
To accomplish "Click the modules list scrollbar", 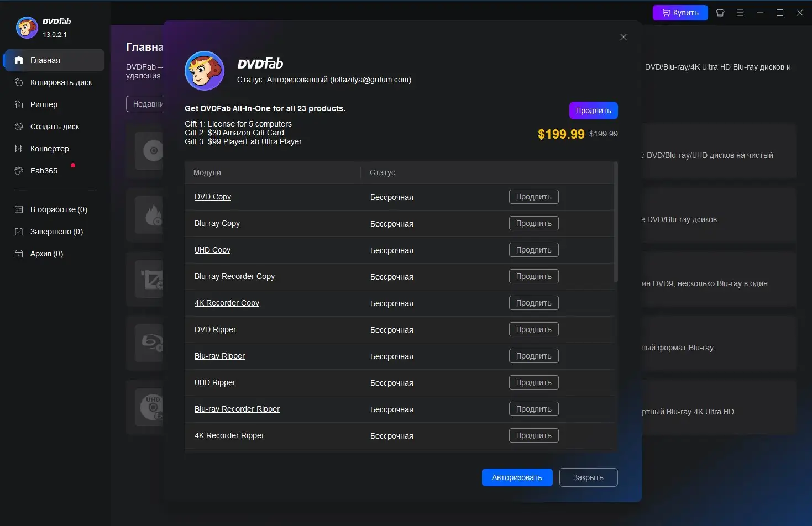I will [616, 222].
